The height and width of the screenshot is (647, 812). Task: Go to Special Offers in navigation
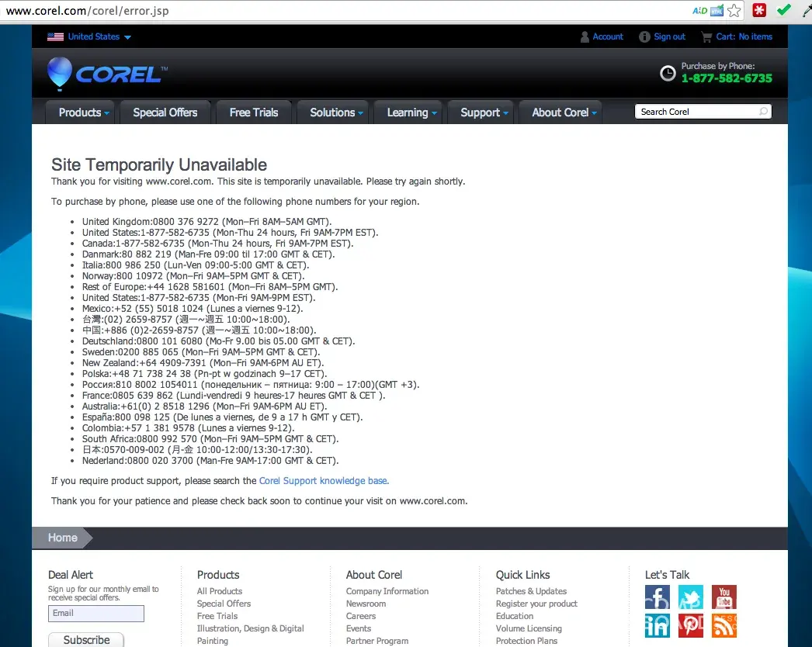click(165, 112)
